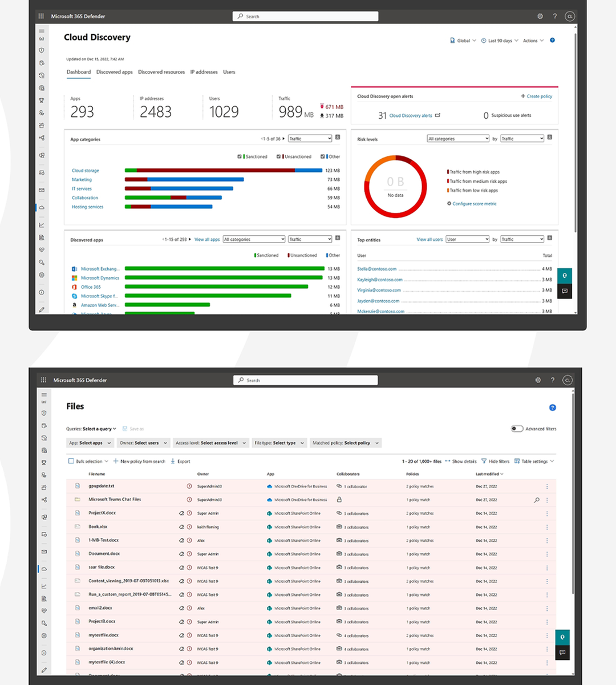The width and height of the screenshot is (616, 685).
Task: Open User dropdown in Top entities card
Action: 468,239
